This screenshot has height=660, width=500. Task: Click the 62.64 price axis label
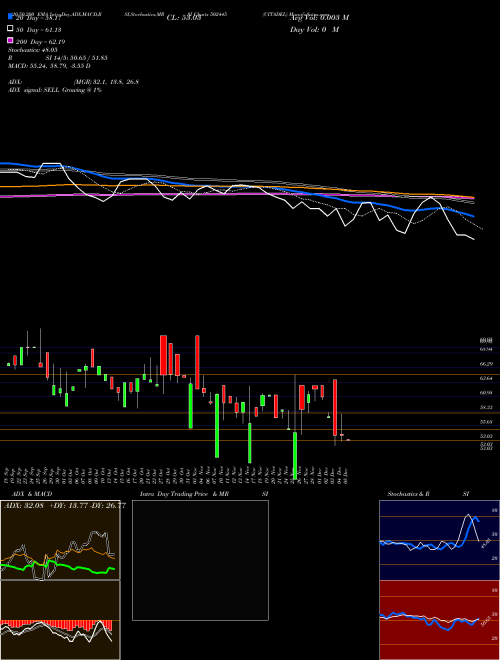[x=486, y=378]
